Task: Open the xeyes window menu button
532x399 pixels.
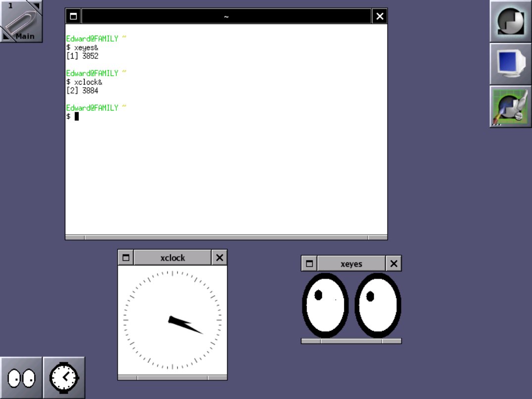Action: point(309,263)
